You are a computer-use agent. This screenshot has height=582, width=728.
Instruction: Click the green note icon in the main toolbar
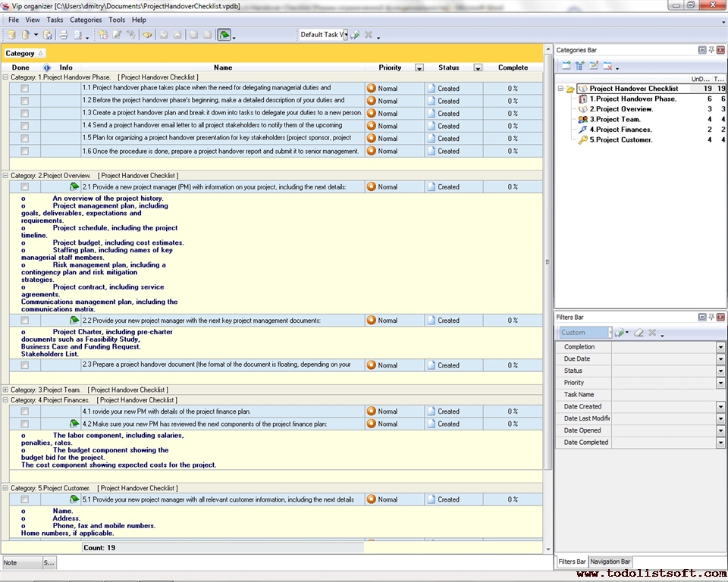tap(224, 35)
